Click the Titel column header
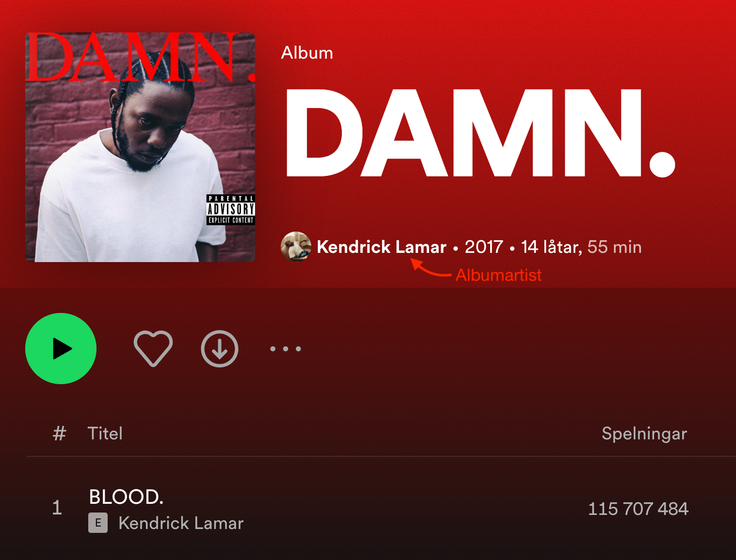This screenshot has width=736, height=560. [105, 433]
